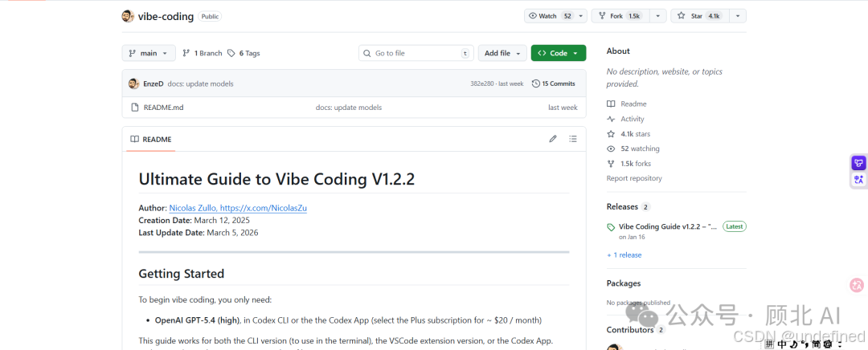Open Nicolas Zullo author link
Screen dimensions: 868x350
[238, 208]
